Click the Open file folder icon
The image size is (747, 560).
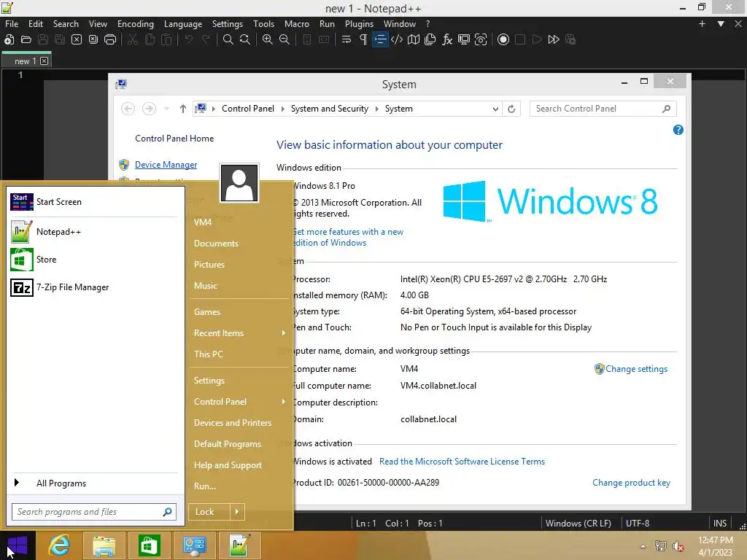pos(26,39)
